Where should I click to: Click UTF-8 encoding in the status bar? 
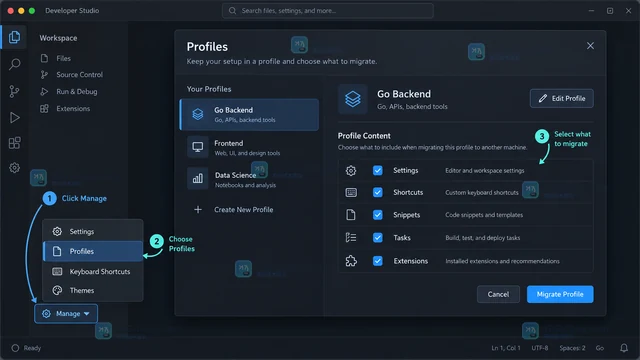[x=540, y=348]
